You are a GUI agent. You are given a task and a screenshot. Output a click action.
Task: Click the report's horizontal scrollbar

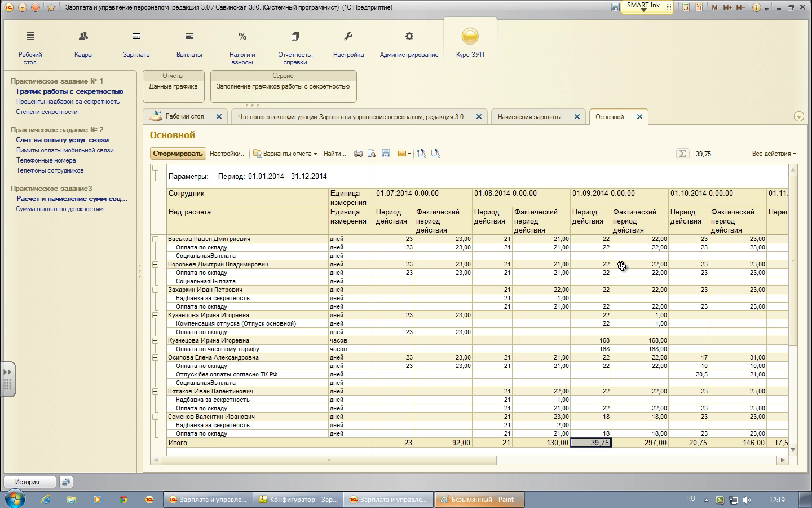pyautogui.click(x=327, y=460)
